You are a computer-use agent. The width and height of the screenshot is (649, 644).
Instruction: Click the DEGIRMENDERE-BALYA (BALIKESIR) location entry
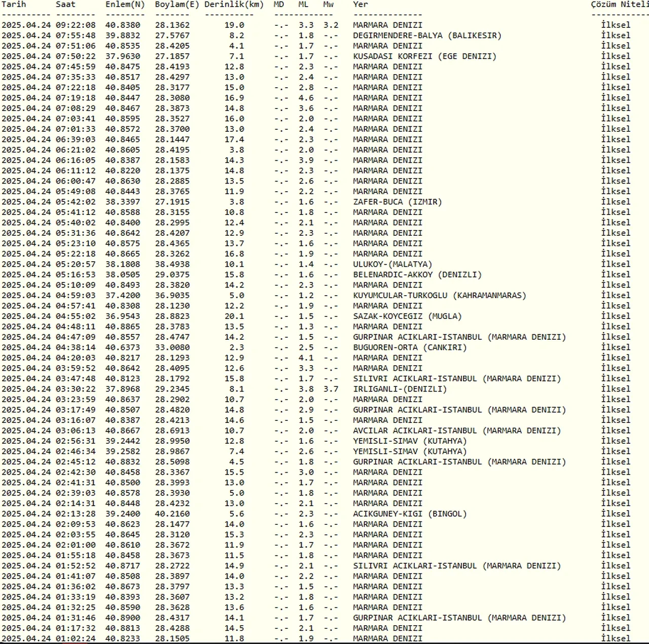click(427, 35)
